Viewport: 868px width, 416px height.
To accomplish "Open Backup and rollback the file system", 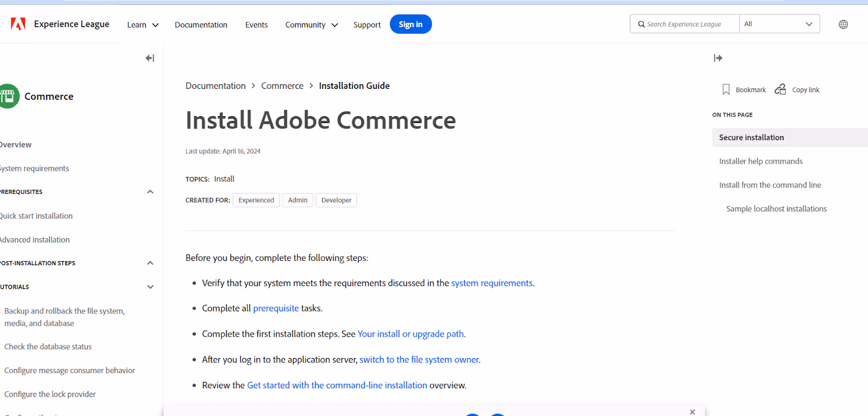I will coord(65,317).
